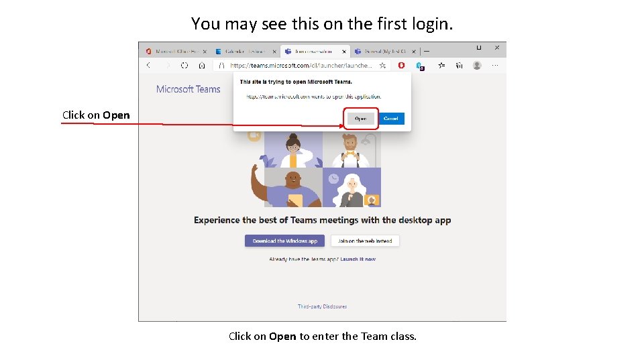The height and width of the screenshot is (362, 644).
Task: Switch to the General Teams tab
Action: [381, 52]
